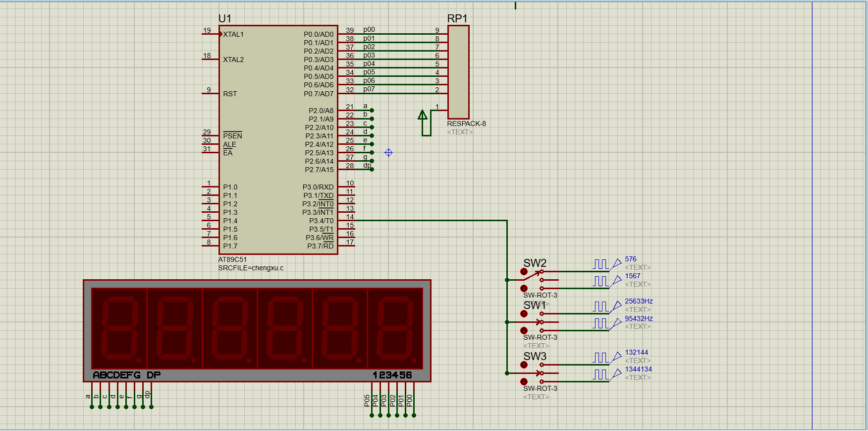Click the P1.7 pin label
868x431 pixels.
[x=230, y=246]
